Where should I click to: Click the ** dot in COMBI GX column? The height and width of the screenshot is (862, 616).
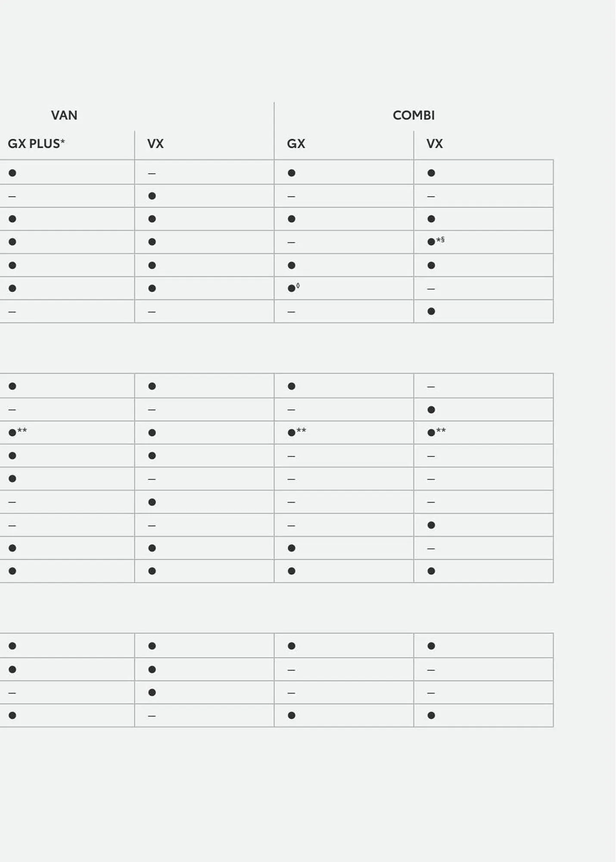(292, 433)
